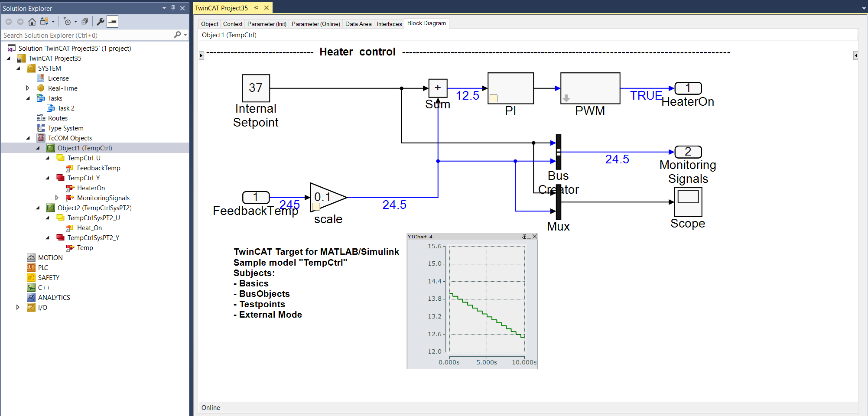The image size is (868, 416).
Task: Open Properties via the wrench icon
Action: [100, 22]
